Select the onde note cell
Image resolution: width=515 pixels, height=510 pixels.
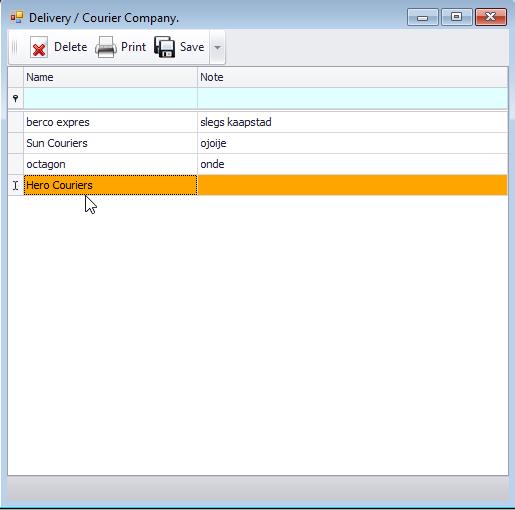click(353, 164)
